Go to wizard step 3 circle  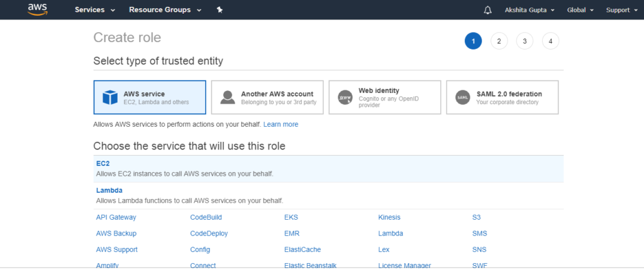coord(525,41)
